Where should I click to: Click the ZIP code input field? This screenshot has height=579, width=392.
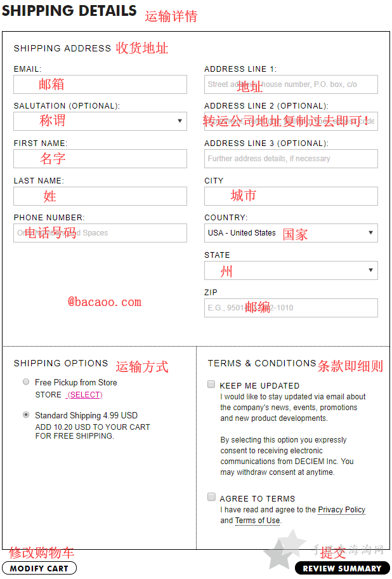tap(291, 308)
